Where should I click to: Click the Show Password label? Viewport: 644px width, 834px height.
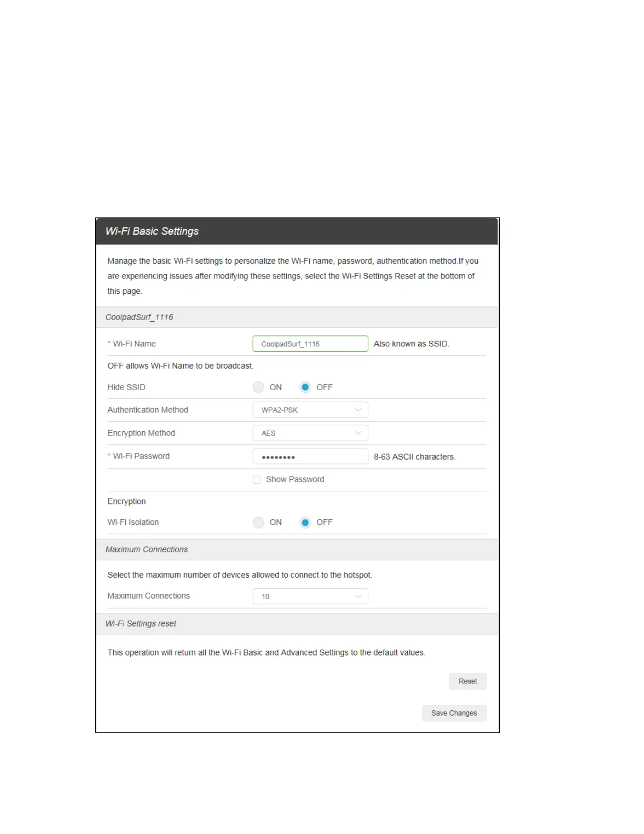tap(295, 479)
